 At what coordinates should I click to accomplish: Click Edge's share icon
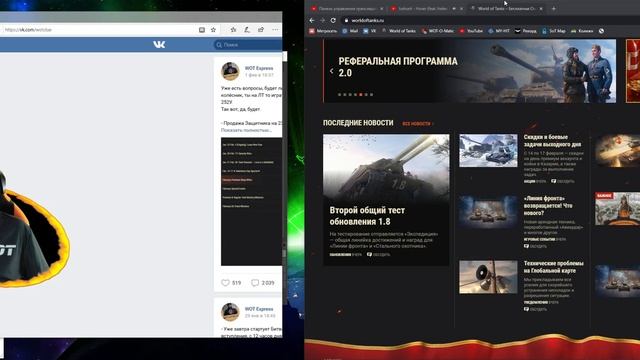[x=261, y=30]
